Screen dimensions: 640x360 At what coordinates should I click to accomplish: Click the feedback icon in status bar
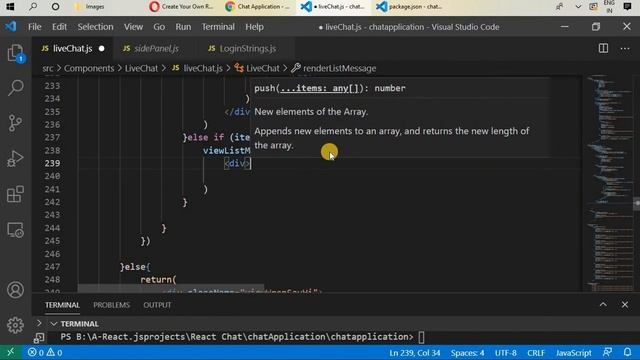(607, 352)
